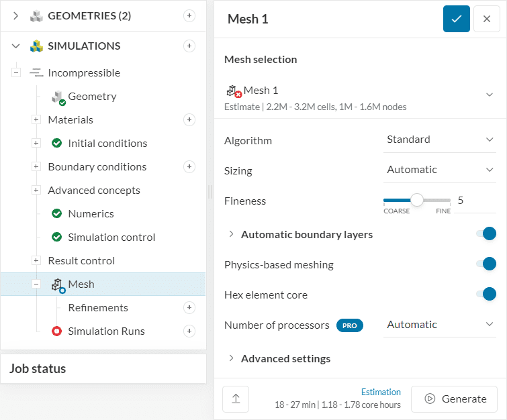Add a new simulation with plus icon
The image size is (507, 420).
click(x=189, y=46)
